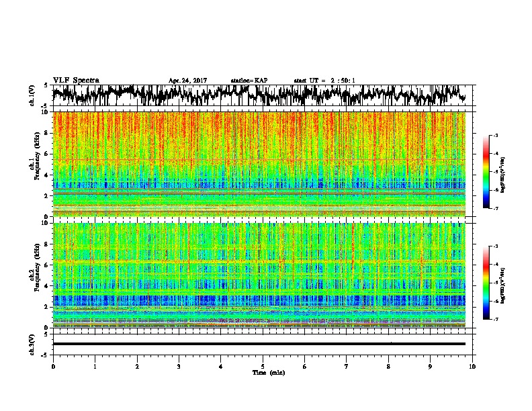The width and height of the screenshot is (532, 411).
Task: Select the "start UT = 2 :50: 1" text
Action: click(x=324, y=81)
